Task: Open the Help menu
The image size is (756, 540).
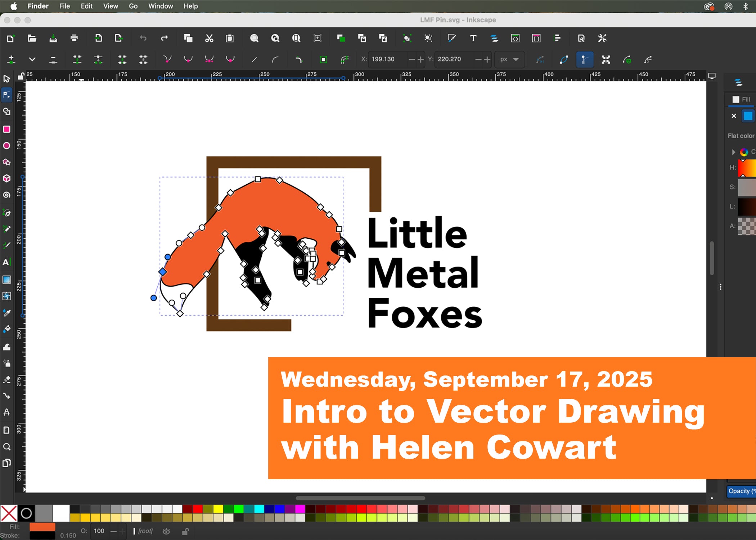Action: 190,6
